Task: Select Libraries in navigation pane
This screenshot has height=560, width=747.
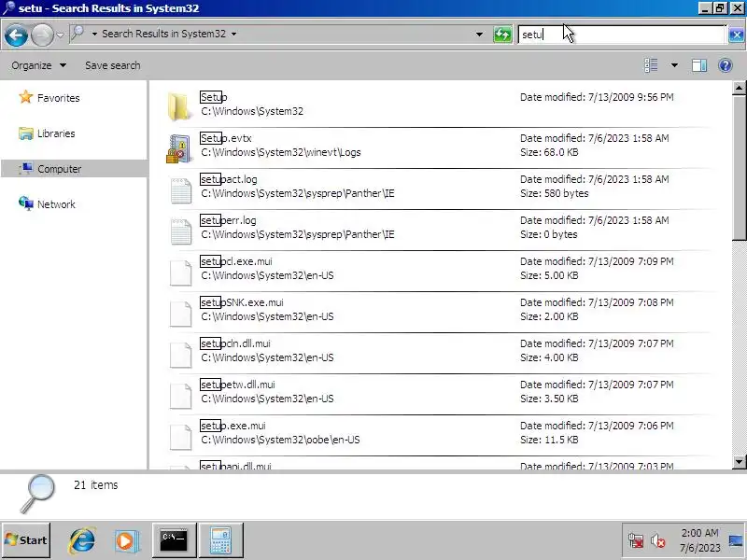Action: (47, 133)
